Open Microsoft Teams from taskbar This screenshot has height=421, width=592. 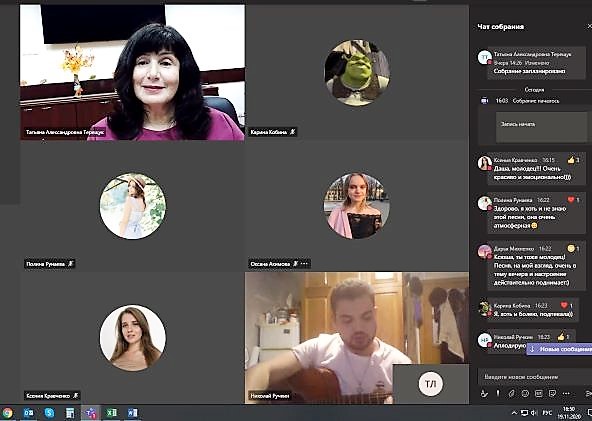91,413
